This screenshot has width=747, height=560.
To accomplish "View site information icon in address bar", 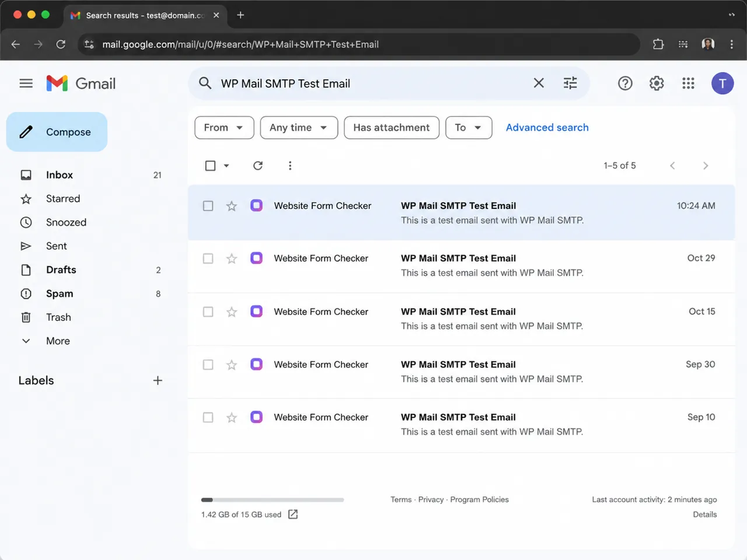I will coord(89,44).
